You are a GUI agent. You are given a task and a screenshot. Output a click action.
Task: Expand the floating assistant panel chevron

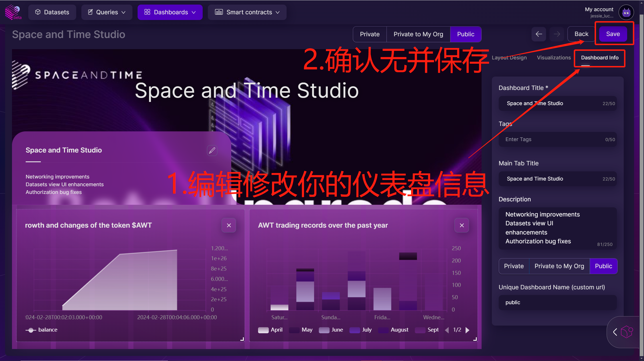click(x=615, y=332)
